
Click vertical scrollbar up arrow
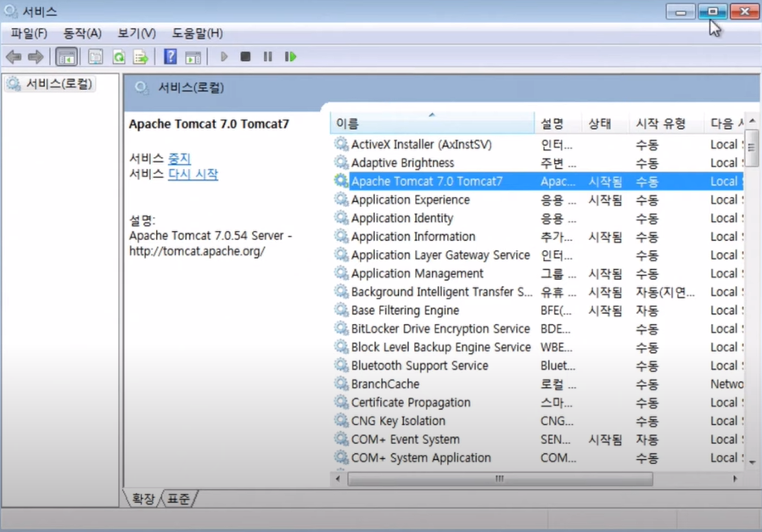coord(753,120)
